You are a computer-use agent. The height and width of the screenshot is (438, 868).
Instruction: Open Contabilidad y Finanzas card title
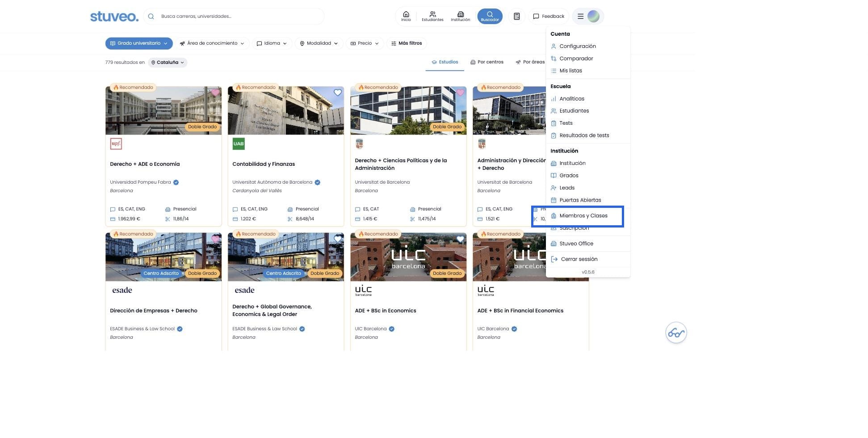tap(264, 164)
